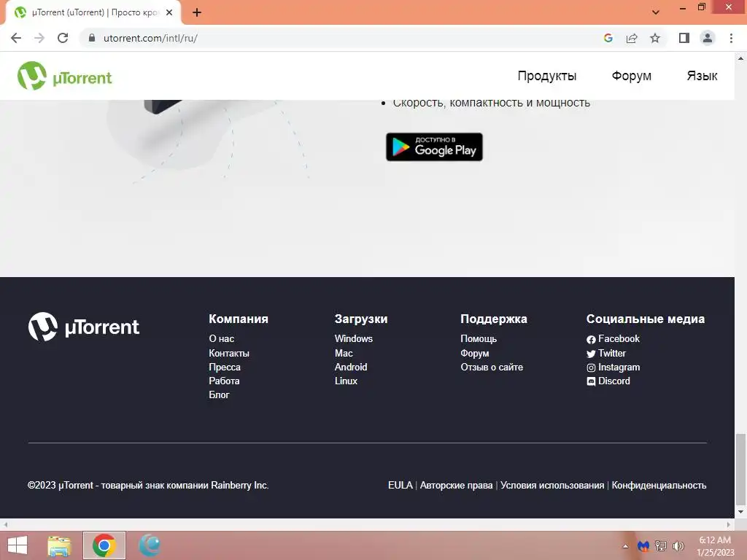Click the scroll down arrow
The image size is (747, 560).
pyautogui.click(x=740, y=513)
